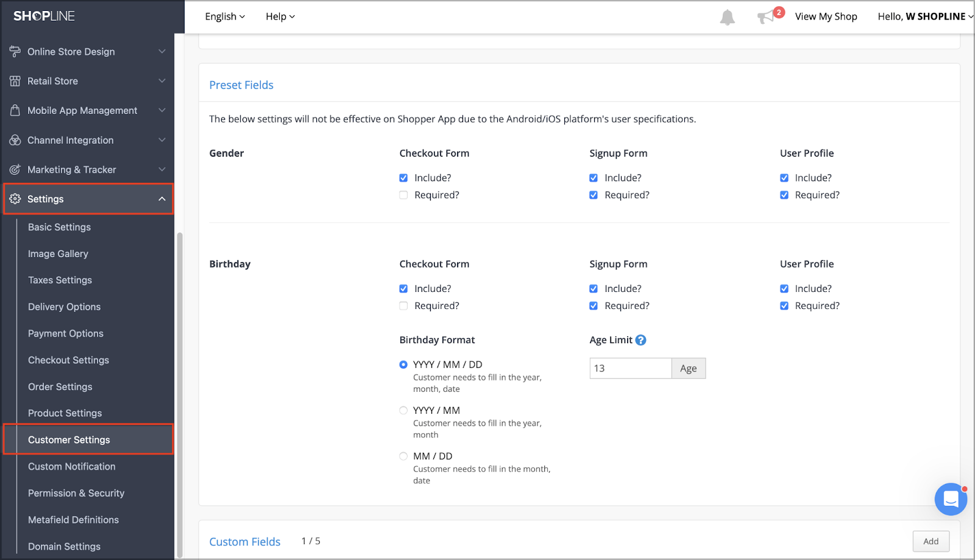Toggle Gender Signup Form Include checkbox
This screenshot has width=975, height=560.
[594, 178]
